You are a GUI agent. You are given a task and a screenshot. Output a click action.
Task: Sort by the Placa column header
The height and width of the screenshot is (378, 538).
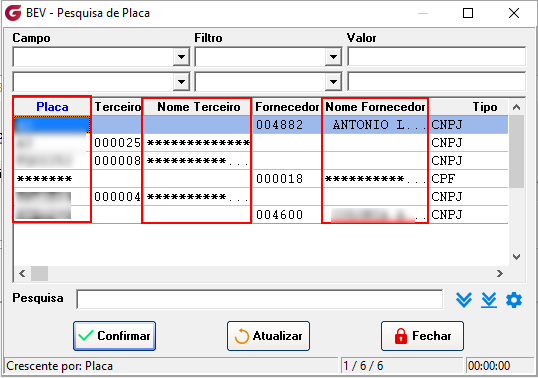52,107
